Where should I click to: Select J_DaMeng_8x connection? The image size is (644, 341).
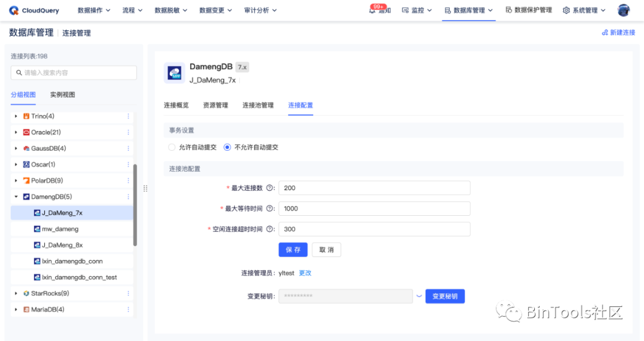[x=72, y=245]
